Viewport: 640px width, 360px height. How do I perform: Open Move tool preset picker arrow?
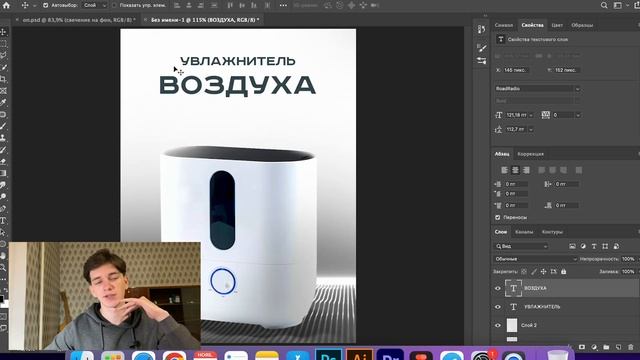pos(34,5)
